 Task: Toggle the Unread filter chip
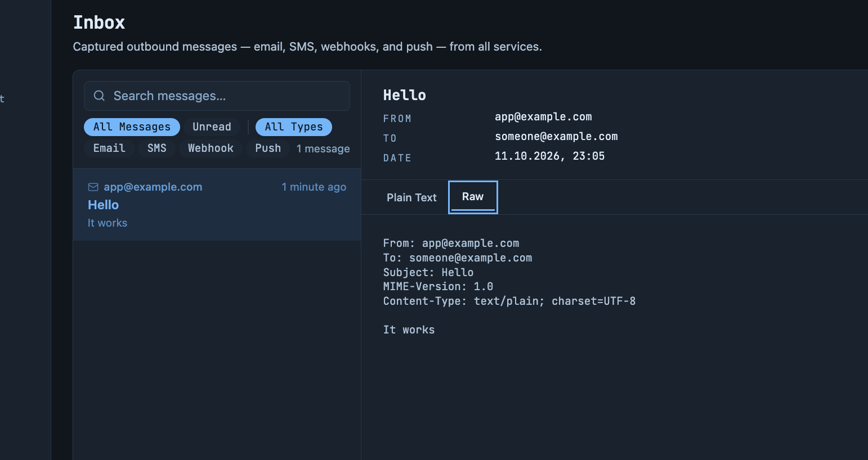(212, 127)
